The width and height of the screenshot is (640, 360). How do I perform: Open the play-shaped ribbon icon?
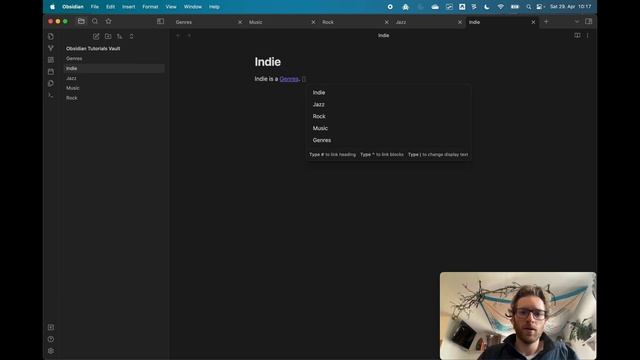(x=51, y=83)
